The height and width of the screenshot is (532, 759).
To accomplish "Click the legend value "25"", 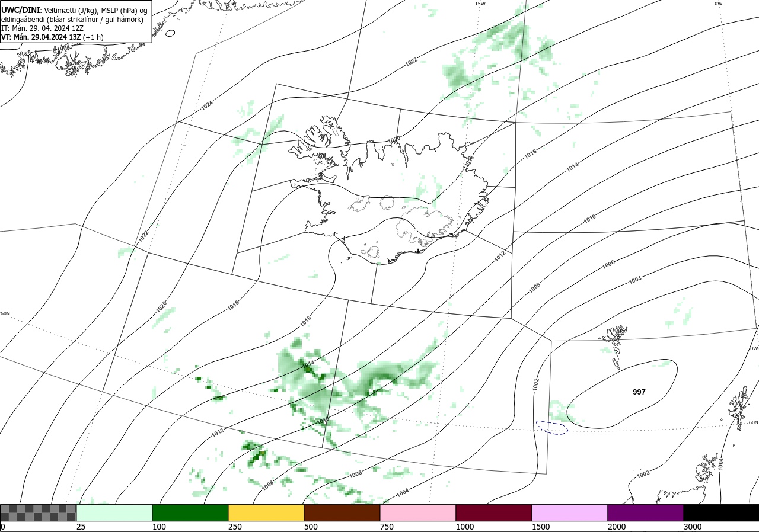I will pos(81,527).
